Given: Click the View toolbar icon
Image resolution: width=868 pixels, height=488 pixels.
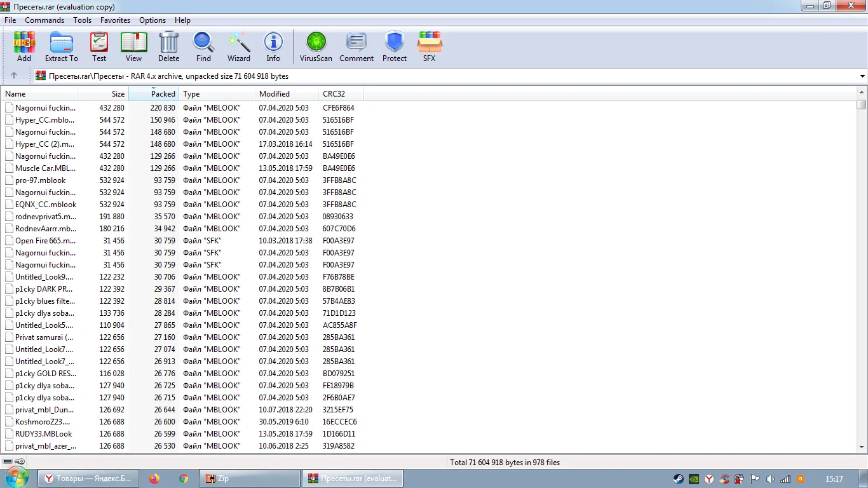Looking at the screenshot, I should pos(133,47).
